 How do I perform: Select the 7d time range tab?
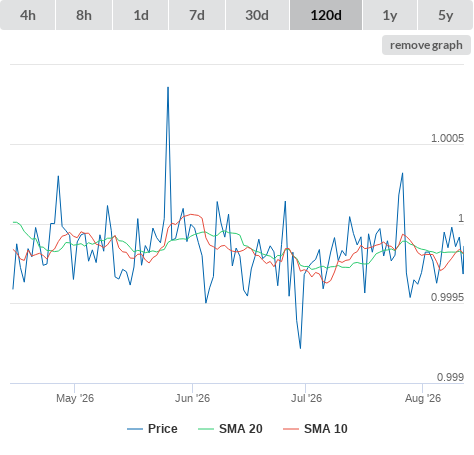[x=197, y=15]
